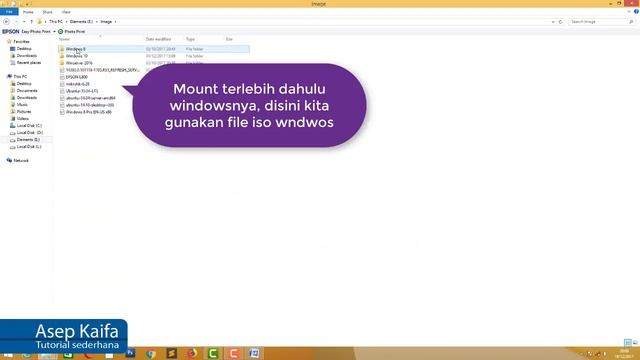Open the Explorer Help icon
Viewport: 640px width, 360px height.
[636, 12]
